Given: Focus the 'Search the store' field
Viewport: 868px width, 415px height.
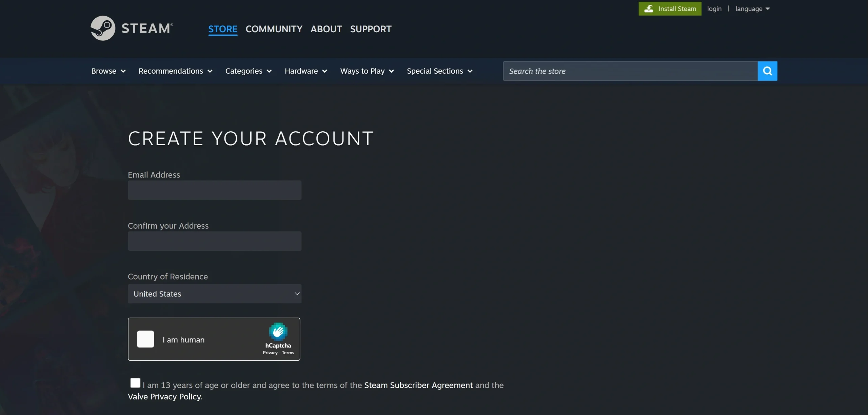Looking at the screenshot, I should (x=630, y=71).
